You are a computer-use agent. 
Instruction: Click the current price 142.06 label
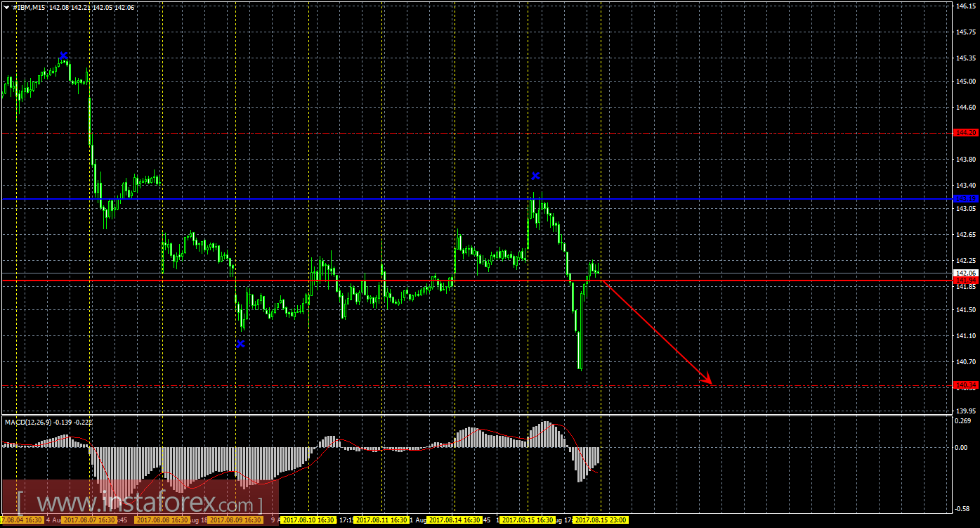coord(966,273)
